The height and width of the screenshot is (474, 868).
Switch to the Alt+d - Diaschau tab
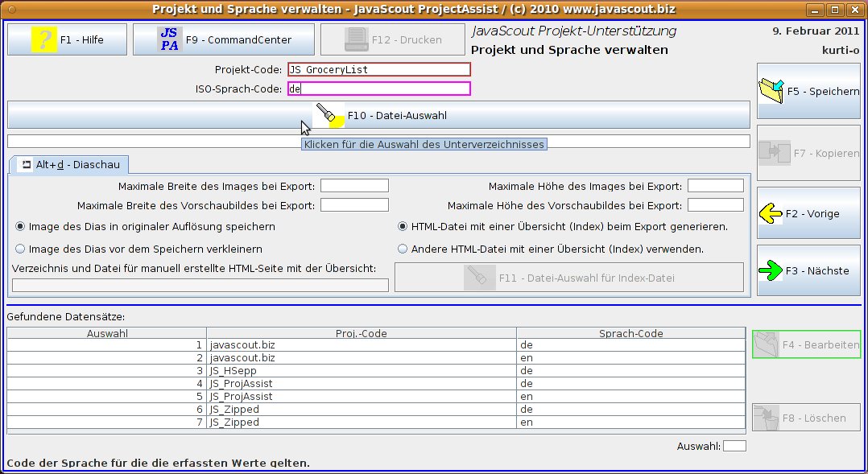tap(71, 165)
